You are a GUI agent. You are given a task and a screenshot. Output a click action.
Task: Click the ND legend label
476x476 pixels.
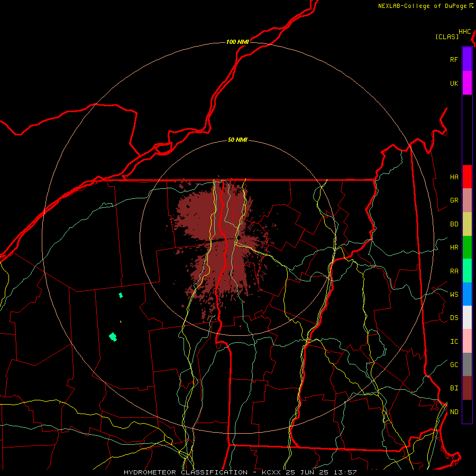(454, 412)
